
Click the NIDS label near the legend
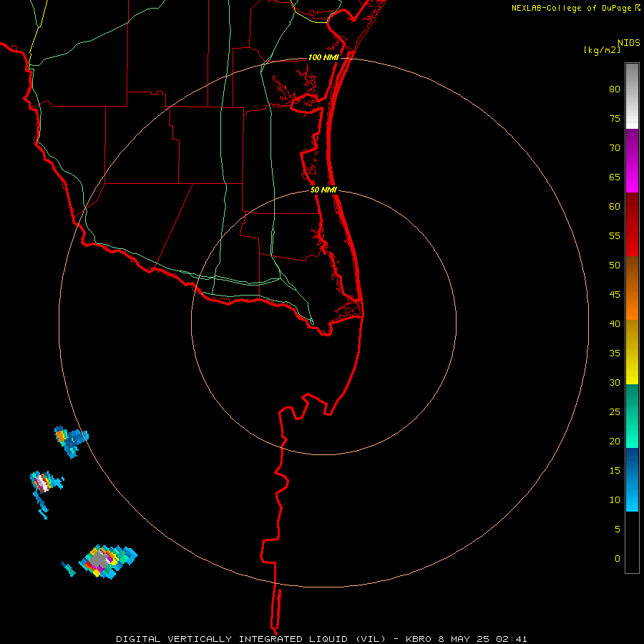coord(628,43)
